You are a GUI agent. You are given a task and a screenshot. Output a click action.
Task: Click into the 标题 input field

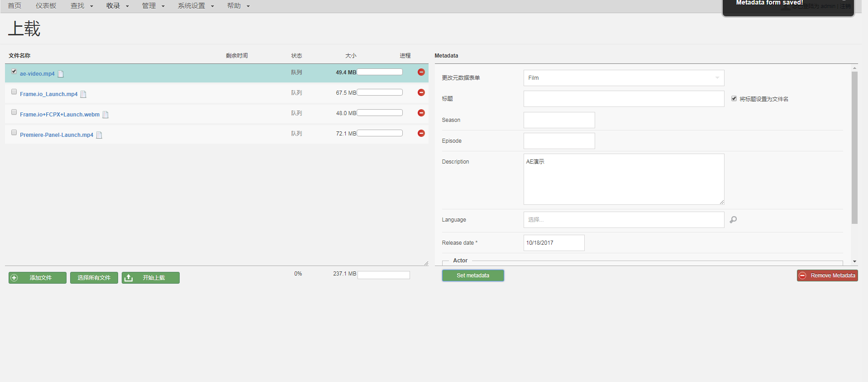[624, 99]
